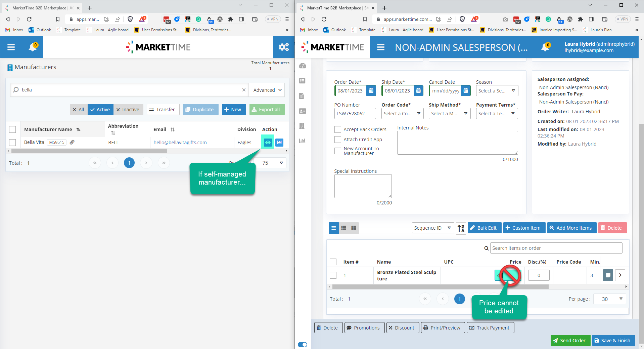Select all order items header checkbox
The height and width of the screenshot is (349, 644).
333,262
